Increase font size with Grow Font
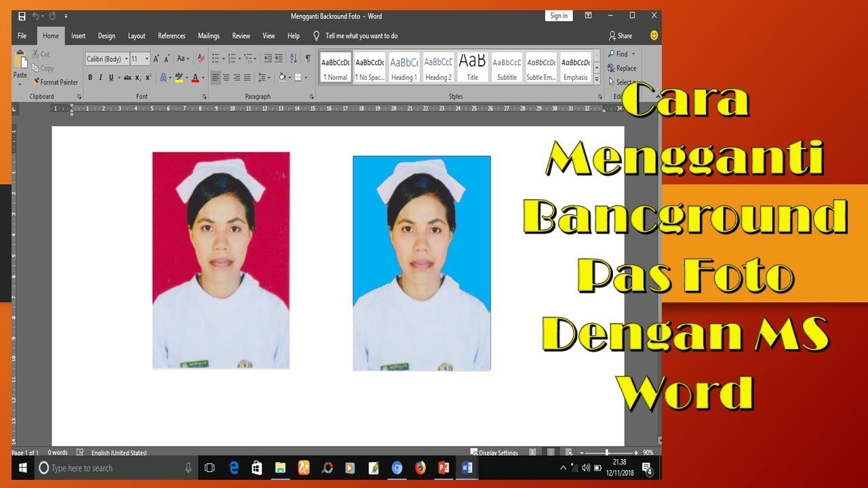 point(155,59)
